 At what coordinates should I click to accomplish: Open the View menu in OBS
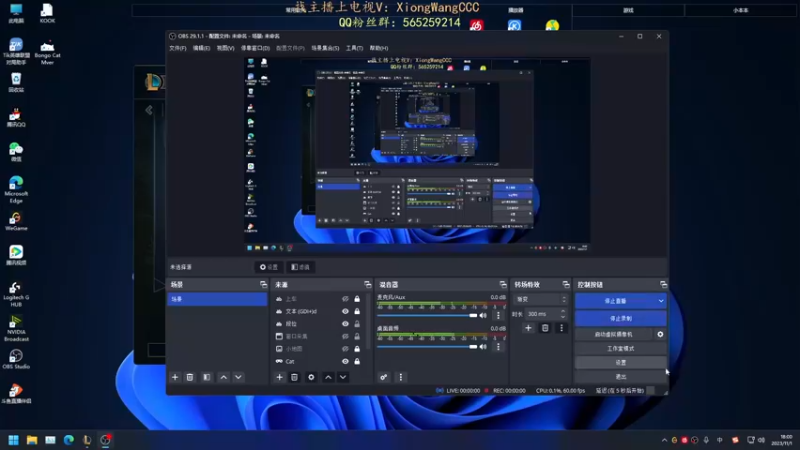[x=226, y=48]
